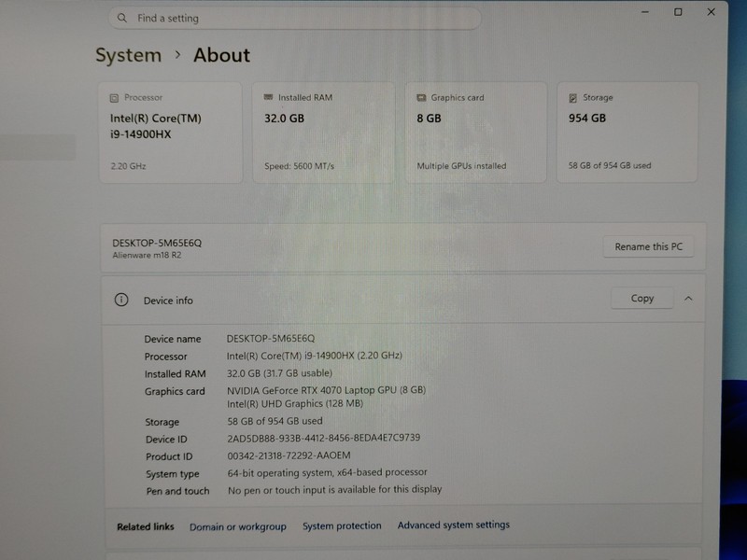Screen dimensions: 747x560
Task: Click '32.0 GB (31.7 GB usable)' value
Action: (x=279, y=373)
